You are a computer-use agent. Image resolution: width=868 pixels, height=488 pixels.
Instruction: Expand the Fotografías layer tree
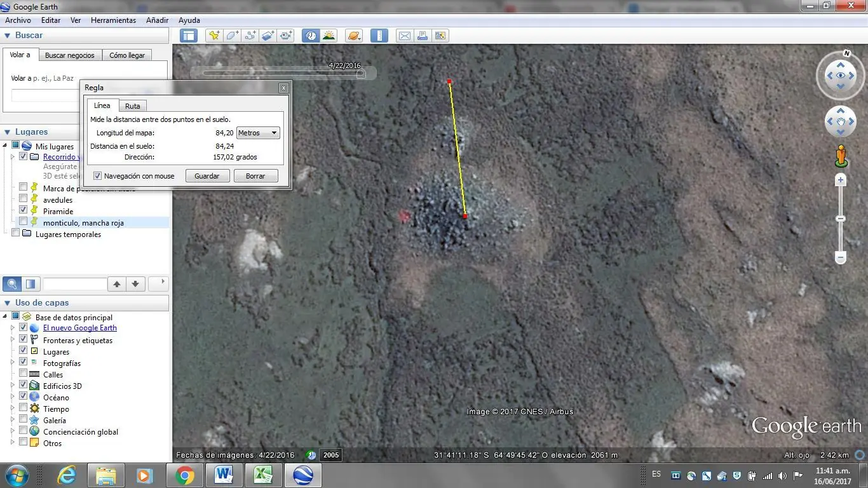[12, 363]
